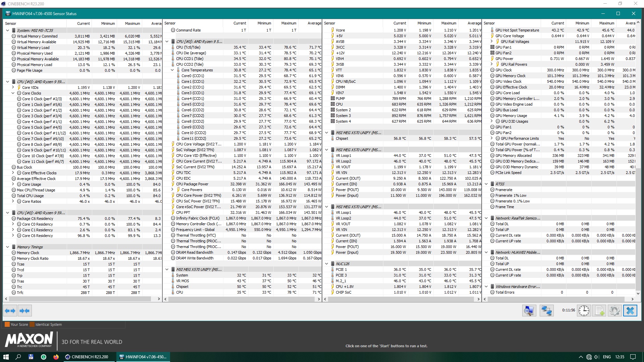
Task: Expand the Core VIDs node
Action: pyautogui.click(x=13, y=87)
